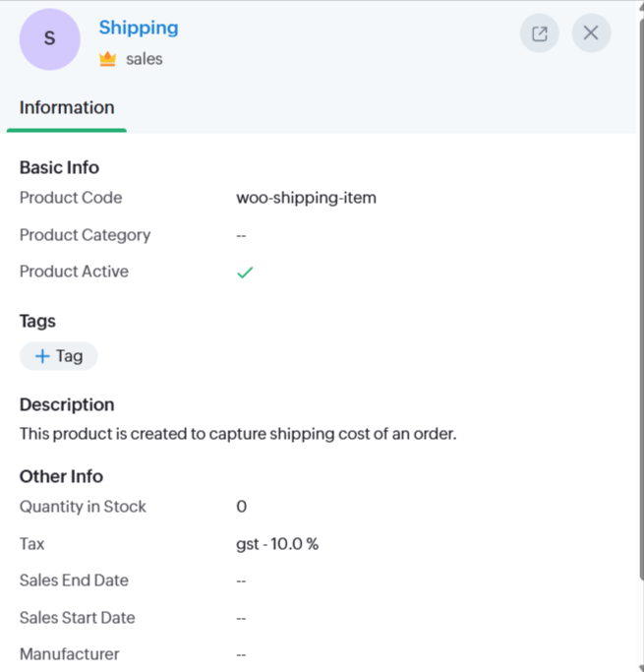The image size is (644, 672).
Task: Click the Basic Info section heading
Action: pos(59,167)
